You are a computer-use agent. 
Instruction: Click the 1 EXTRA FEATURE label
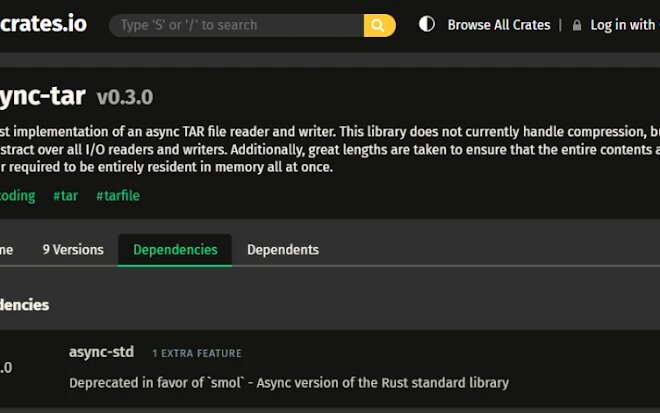pos(197,353)
